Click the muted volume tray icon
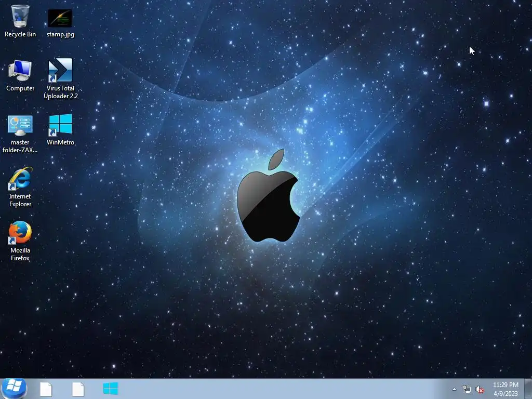This screenshot has height=399, width=532. tap(480, 390)
